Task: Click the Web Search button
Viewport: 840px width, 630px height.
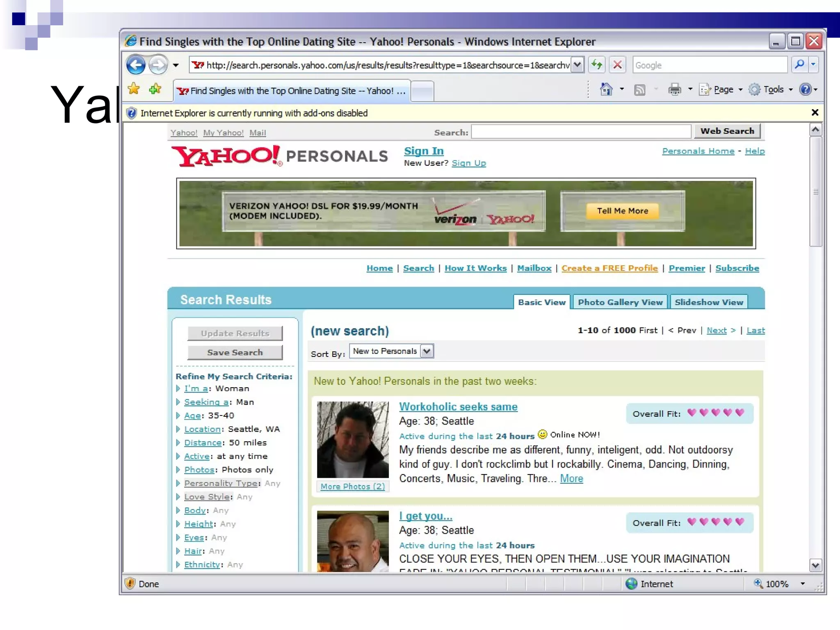Action: 727,131
